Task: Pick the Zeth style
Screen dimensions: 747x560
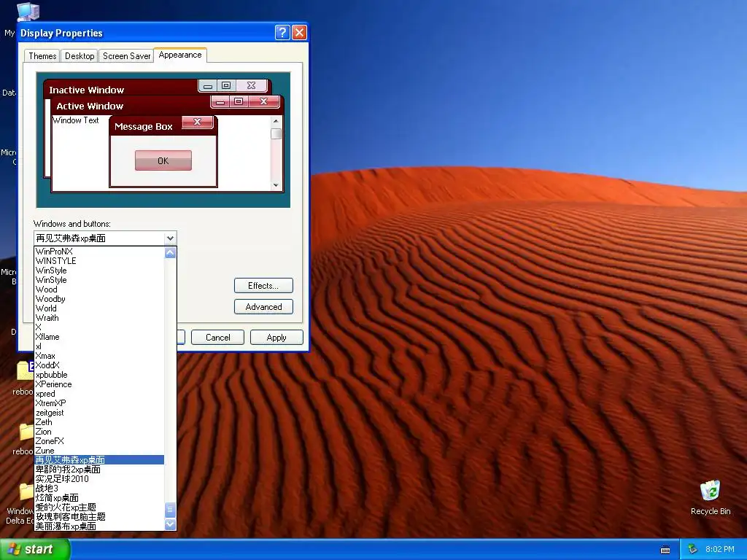Action: point(99,422)
